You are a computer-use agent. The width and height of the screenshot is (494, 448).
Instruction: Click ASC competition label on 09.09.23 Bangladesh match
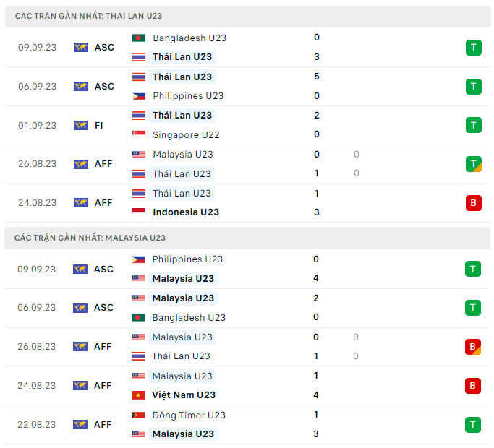coord(104,47)
